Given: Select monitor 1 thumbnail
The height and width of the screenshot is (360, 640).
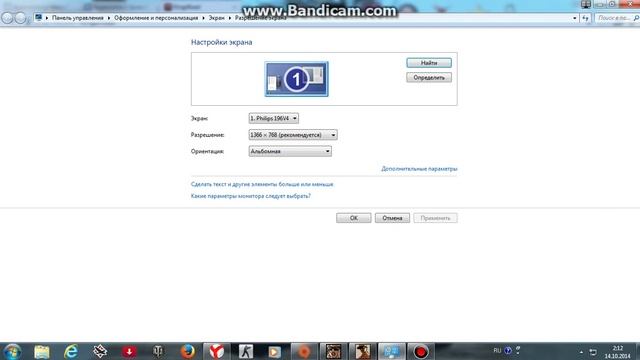Looking at the screenshot, I should 296,79.
